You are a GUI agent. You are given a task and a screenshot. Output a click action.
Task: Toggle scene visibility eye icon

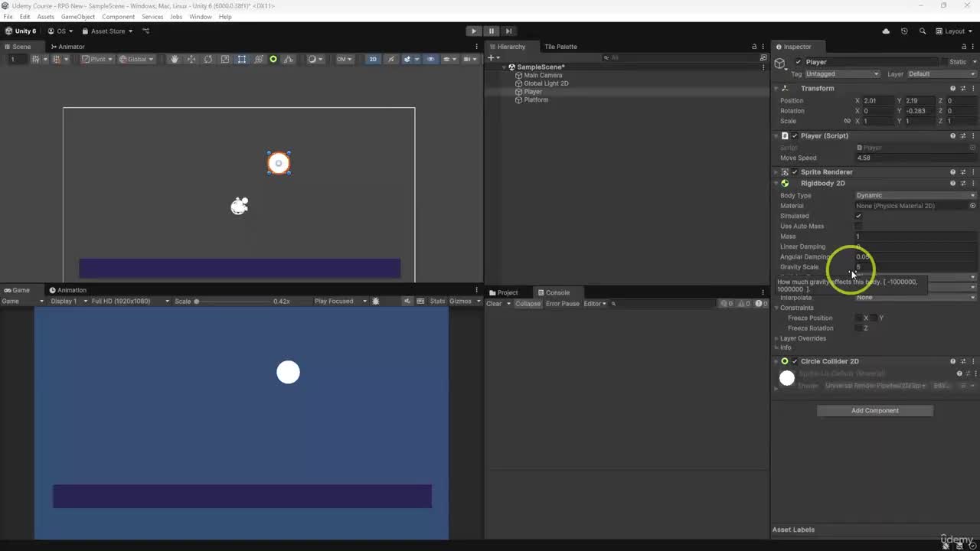click(430, 59)
